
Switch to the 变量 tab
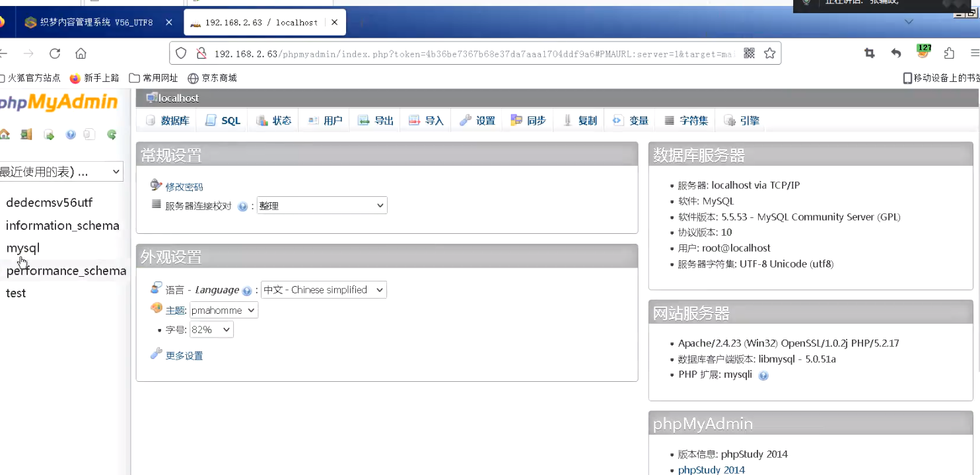(x=630, y=121)
